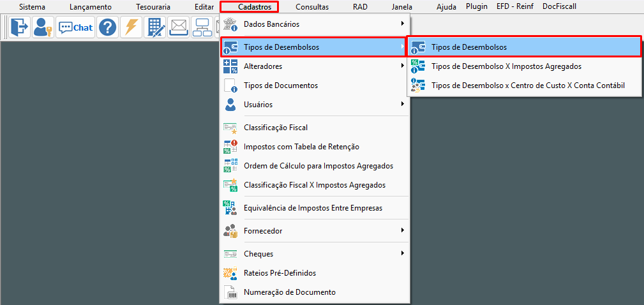The height and width of the screenshot is (305, 644).
Task: Open the EFD - Reinf menu
Action: [515, 6]
